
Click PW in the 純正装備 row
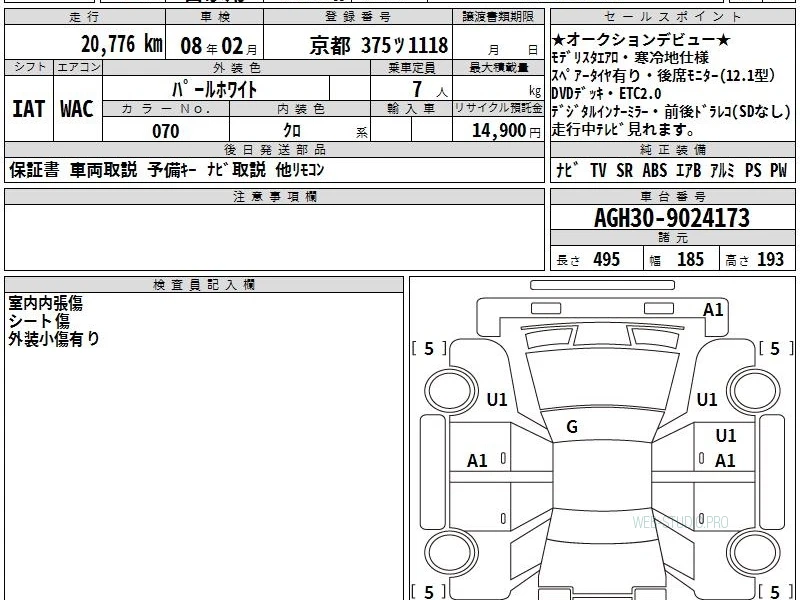(x=779, y=170)
